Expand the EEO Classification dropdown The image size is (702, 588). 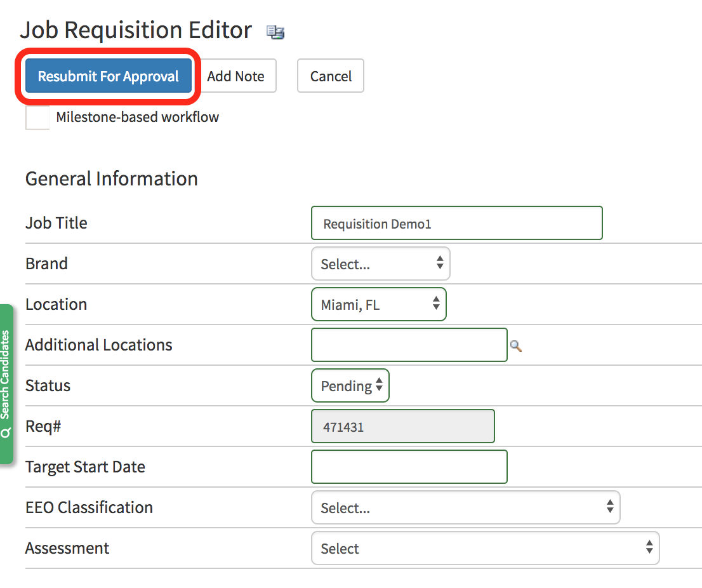click(x=465, y=508)
